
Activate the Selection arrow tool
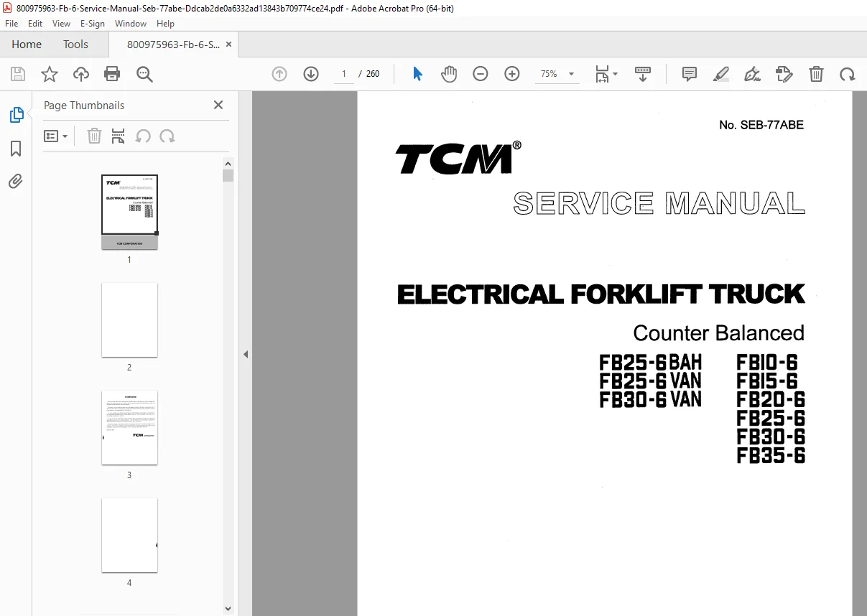[417, 74]
